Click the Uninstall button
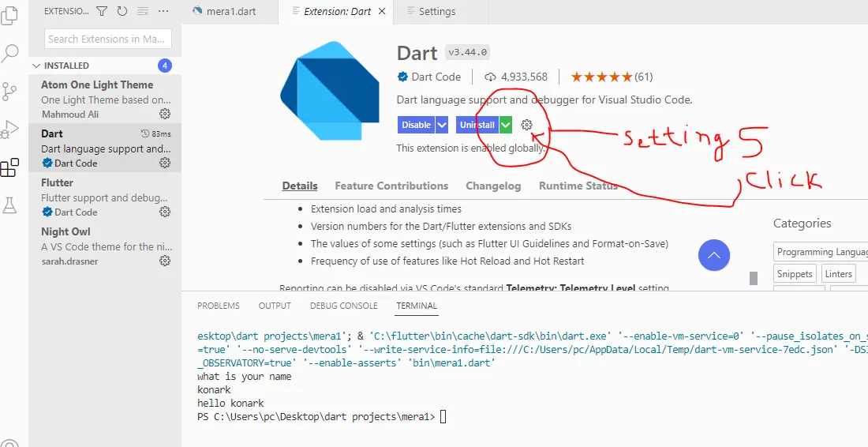Image resolution: width=868 pixels, height=447 pixels. [477, 125]
